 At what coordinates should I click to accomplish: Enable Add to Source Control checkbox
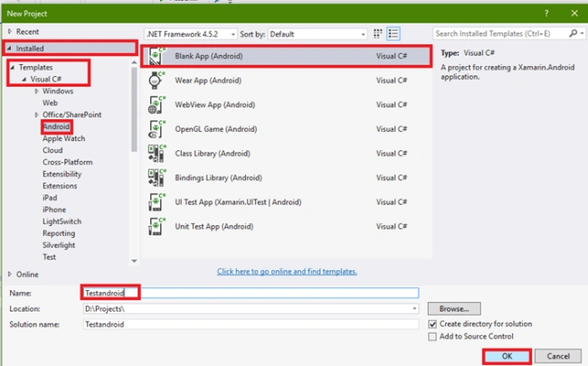pos(432,336)
